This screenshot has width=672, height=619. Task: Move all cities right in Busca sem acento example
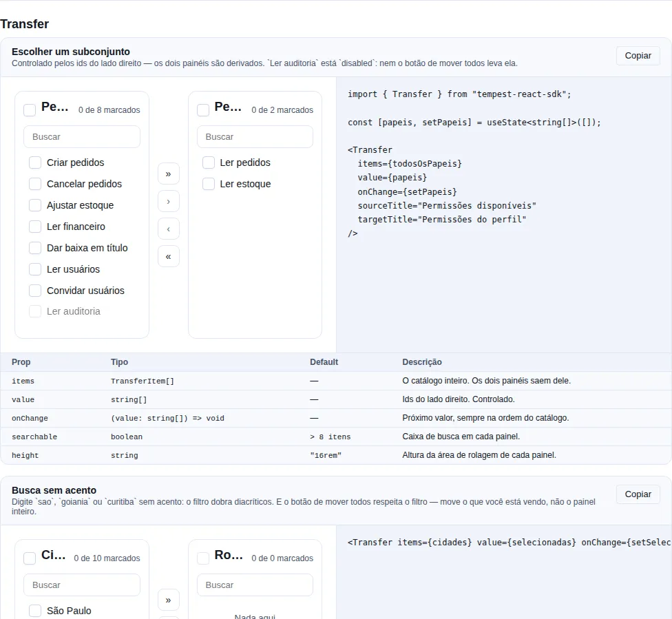(x=169, y=600)
